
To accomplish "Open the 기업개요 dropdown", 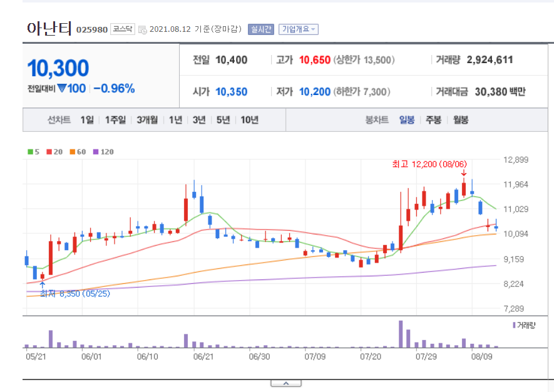I will coord(299,29).
